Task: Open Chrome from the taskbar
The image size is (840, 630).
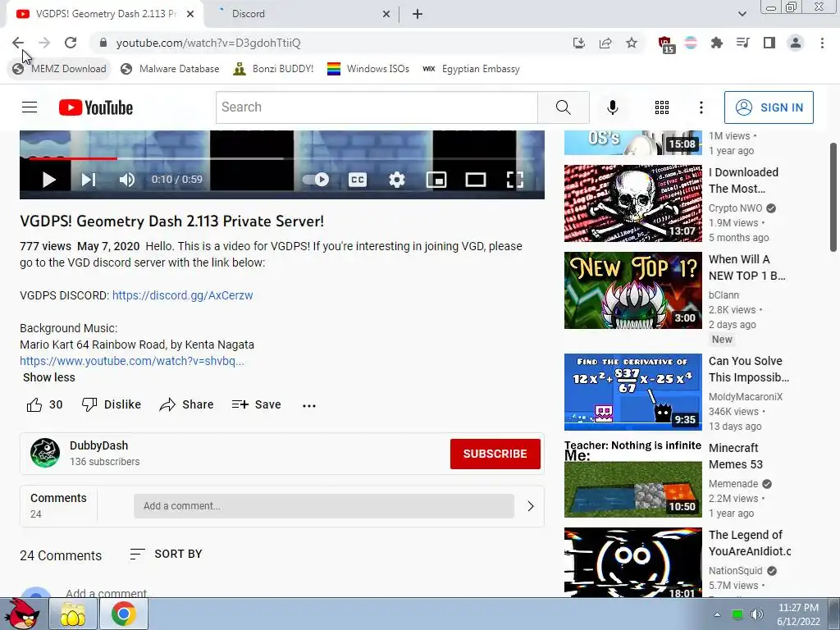Action: (x=123, y=614)
